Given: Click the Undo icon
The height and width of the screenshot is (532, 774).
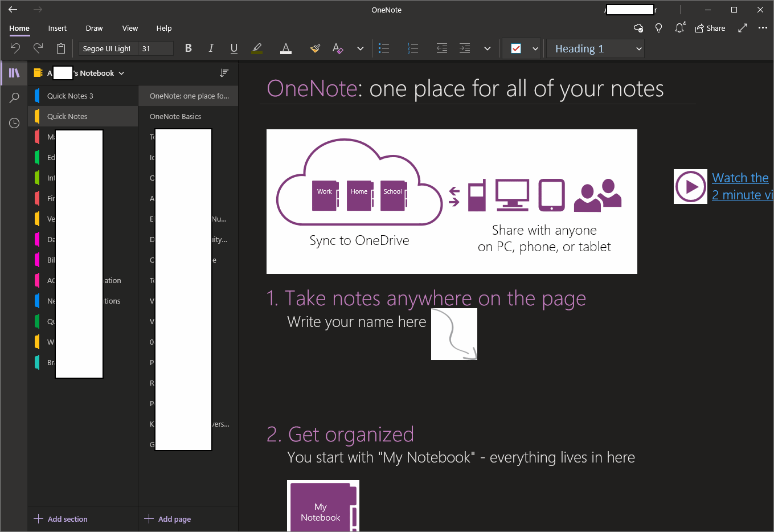Looking at the screenshot, I should (x=15, y=48).
